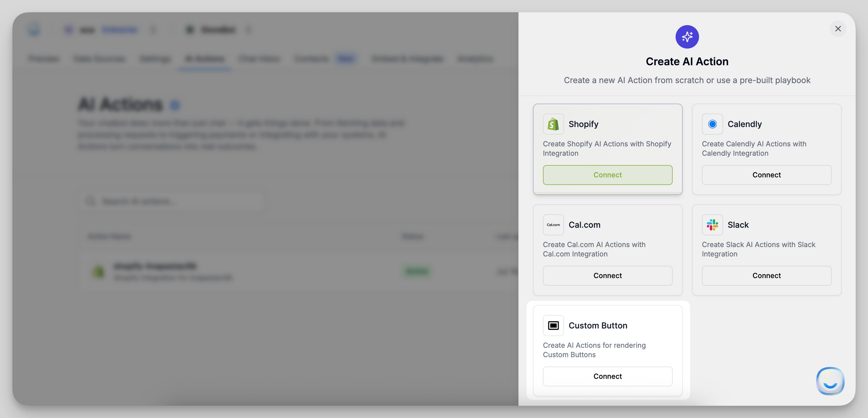Click the Cal.com logo icon
Image resolution: width=868 pixels, height=418 pixels.
[553, 225]
